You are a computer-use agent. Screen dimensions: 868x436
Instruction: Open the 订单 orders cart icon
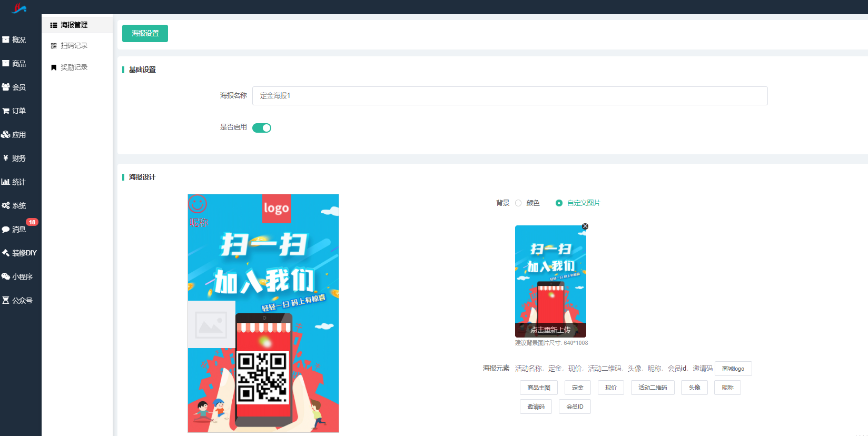(x=6, y=111)
